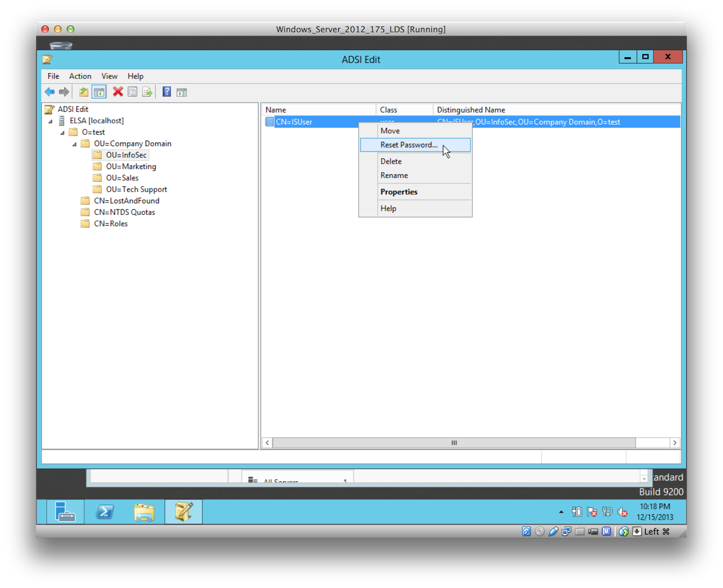The image size is (723, 588).
Task: Open File Explorer from the taskbar
Action: [144, 512]
